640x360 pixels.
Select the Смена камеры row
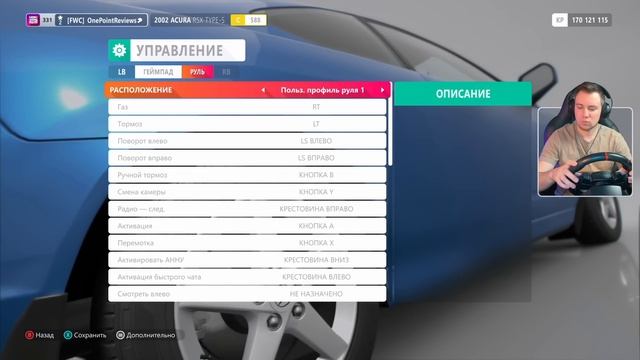pyautogui.click(x=247, y=192)
